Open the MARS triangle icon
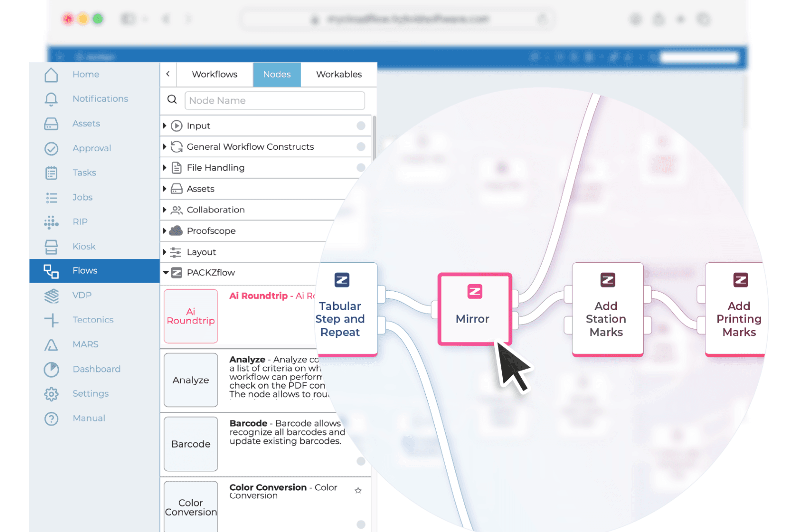 51,345
